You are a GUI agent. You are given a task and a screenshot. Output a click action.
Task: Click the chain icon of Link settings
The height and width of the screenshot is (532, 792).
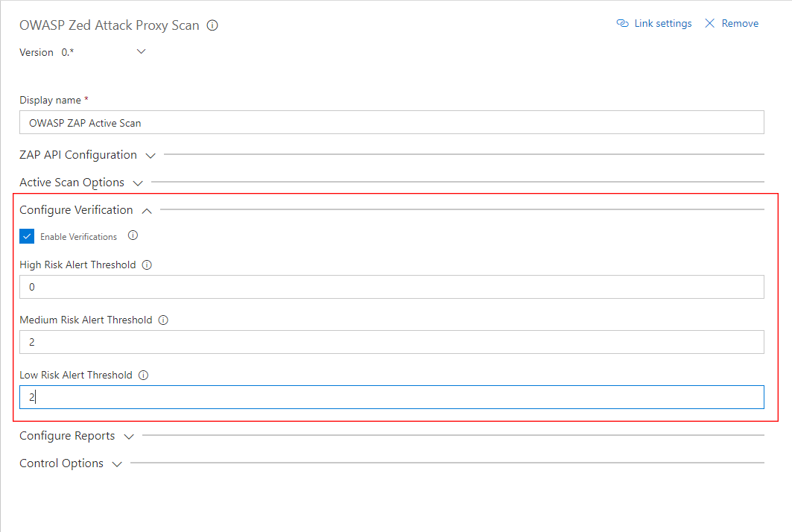622,23
